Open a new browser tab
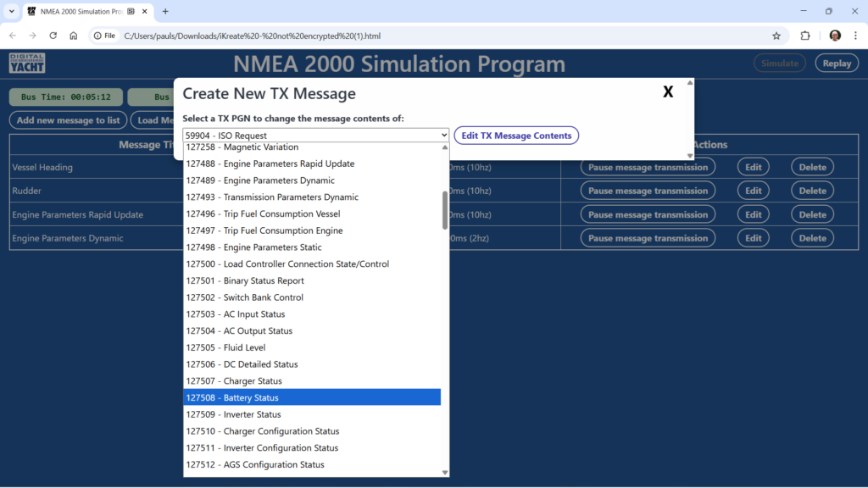 [x=165, y=11]
